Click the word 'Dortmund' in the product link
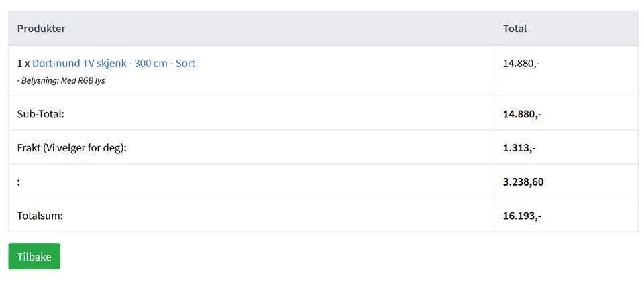 coord(56,63)
